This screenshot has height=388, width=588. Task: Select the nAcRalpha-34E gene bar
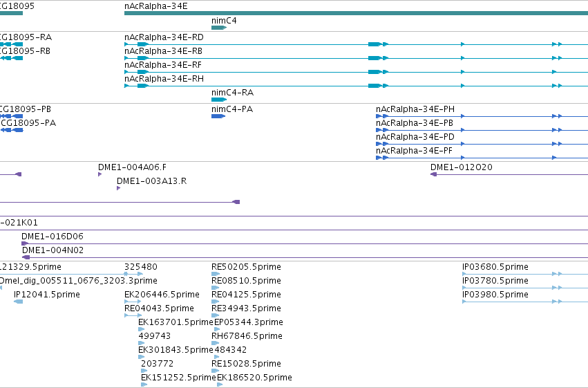[356, 13]
